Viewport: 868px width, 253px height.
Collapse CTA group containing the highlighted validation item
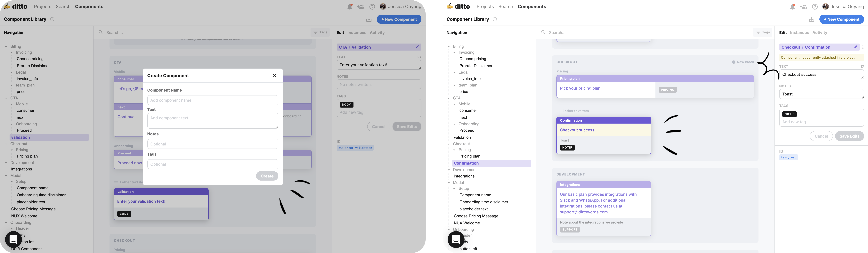coord(6,98)
